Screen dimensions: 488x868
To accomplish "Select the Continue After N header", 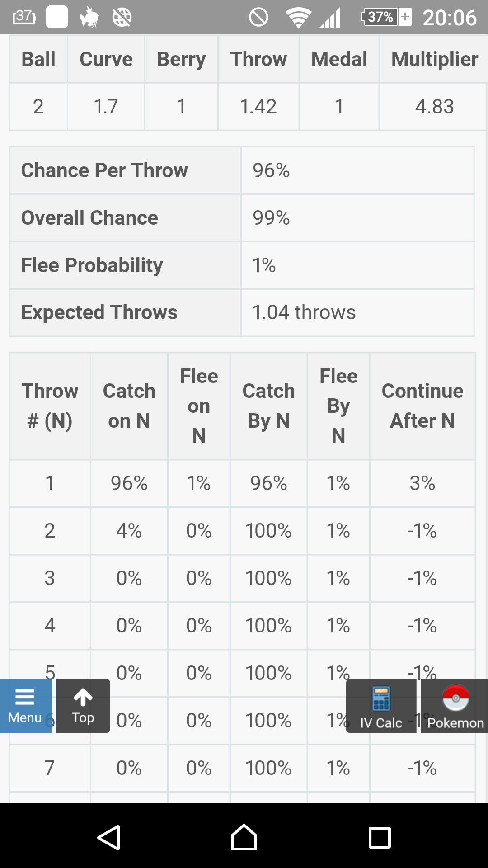I will [x=422, y=406].
